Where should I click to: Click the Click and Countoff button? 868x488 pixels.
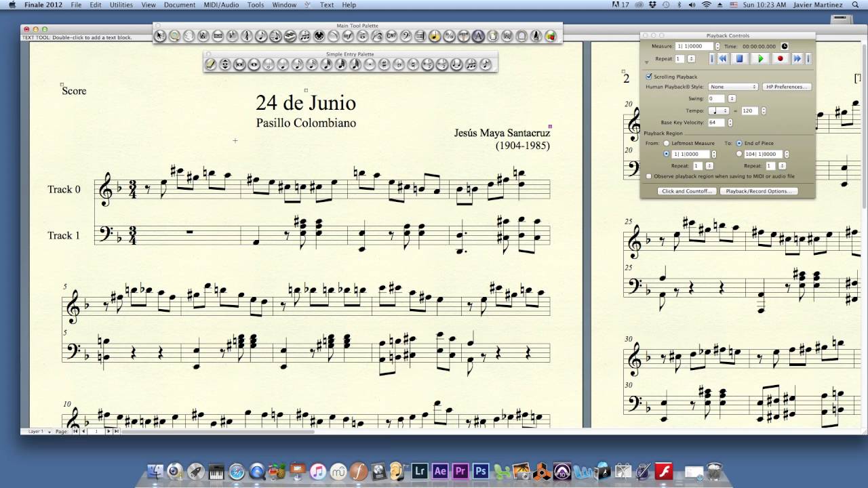coord(687,191)
